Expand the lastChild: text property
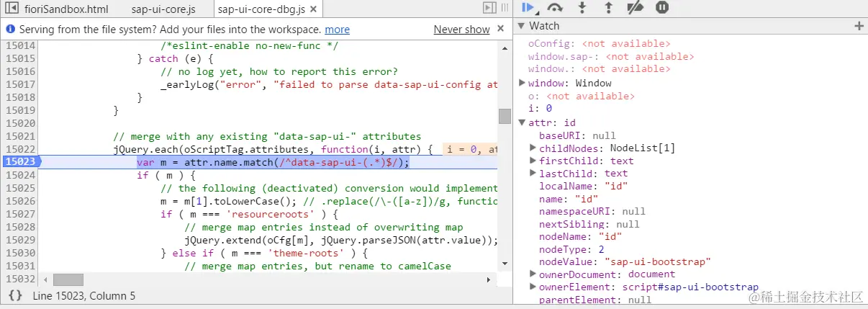868x309 pixels. (533, 174)
